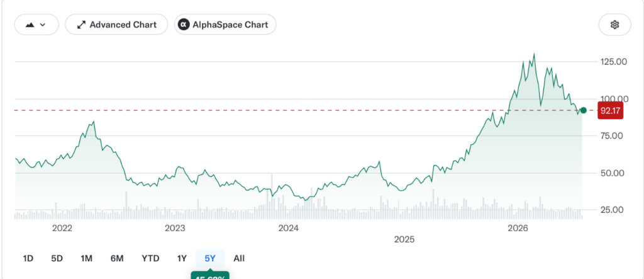
Task: Click the AlphaSpace alpha logo icon
Action: point(183,25)
